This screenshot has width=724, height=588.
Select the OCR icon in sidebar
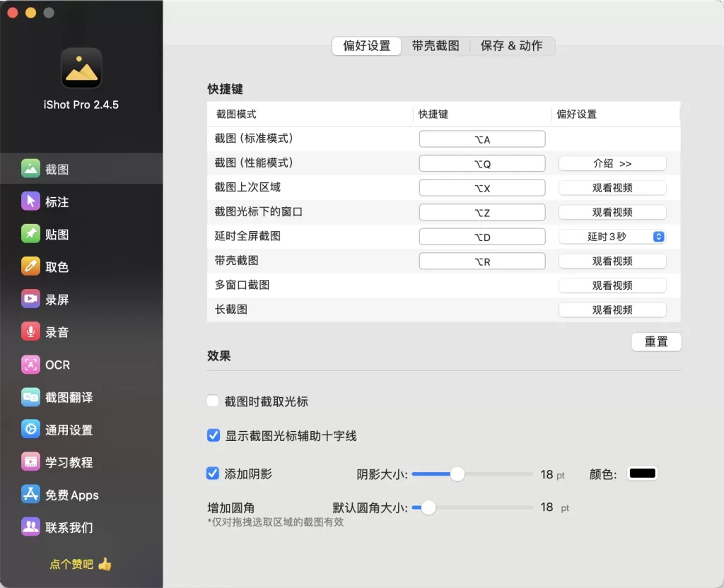[30, 365]
